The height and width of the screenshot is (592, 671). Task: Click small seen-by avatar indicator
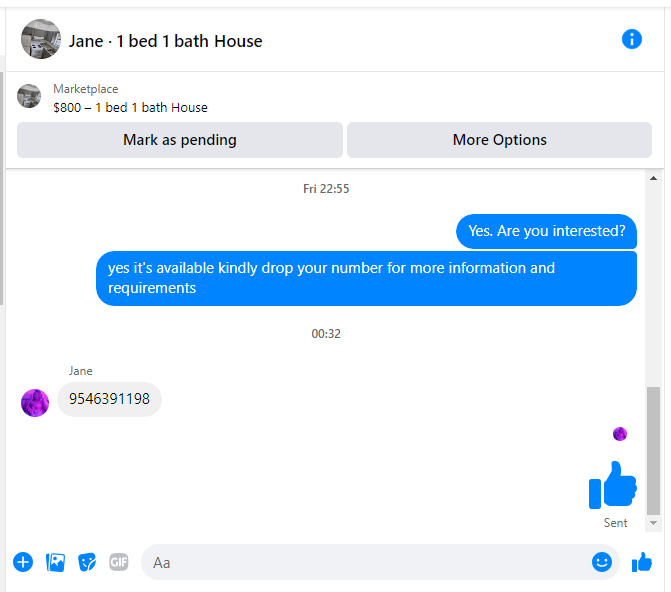[x=620, y=434]
